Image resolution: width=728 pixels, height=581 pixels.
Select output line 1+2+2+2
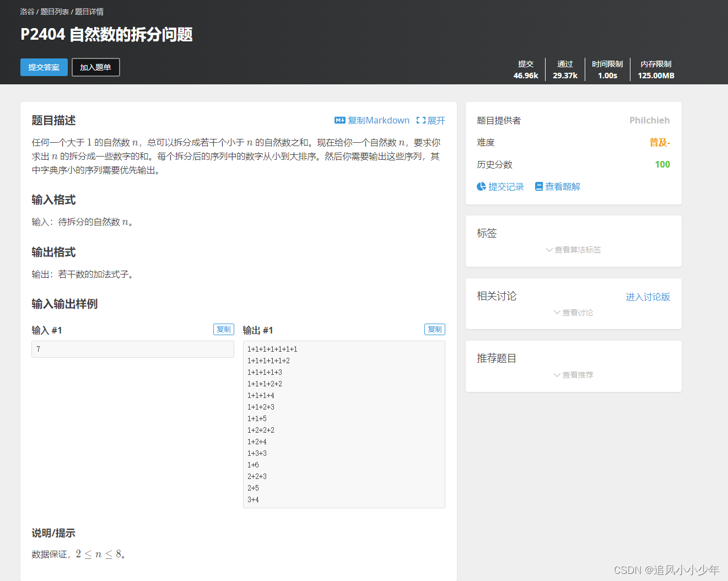[261, 430]
